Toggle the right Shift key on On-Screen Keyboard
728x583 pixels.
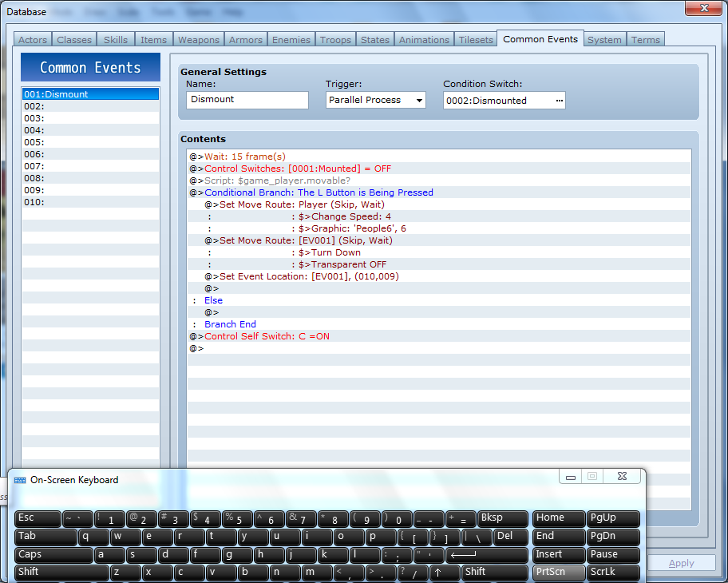pos(495,573)
